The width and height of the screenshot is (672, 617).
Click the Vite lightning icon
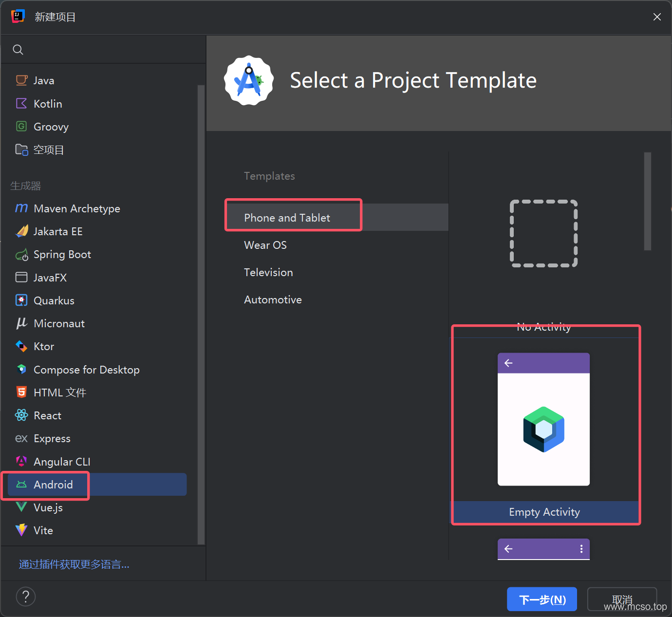(21, 530)
